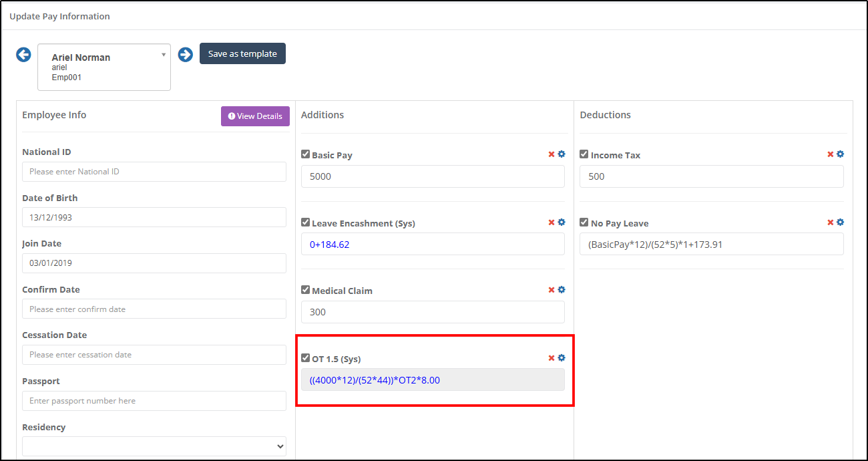
Task: Click the Deductions section heading
Action: tap(605, 115)
